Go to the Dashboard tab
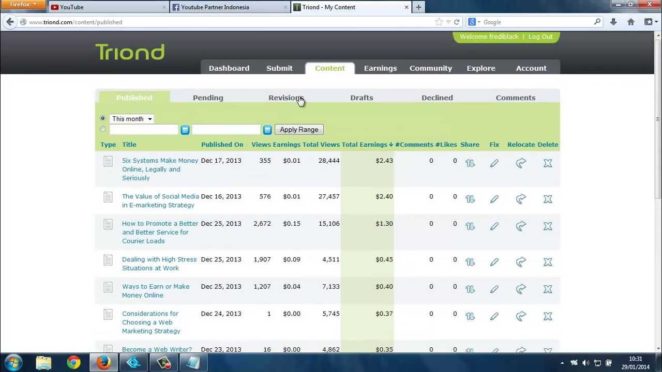The width and height of the screenshot is (662, 372). coord(229,68)
